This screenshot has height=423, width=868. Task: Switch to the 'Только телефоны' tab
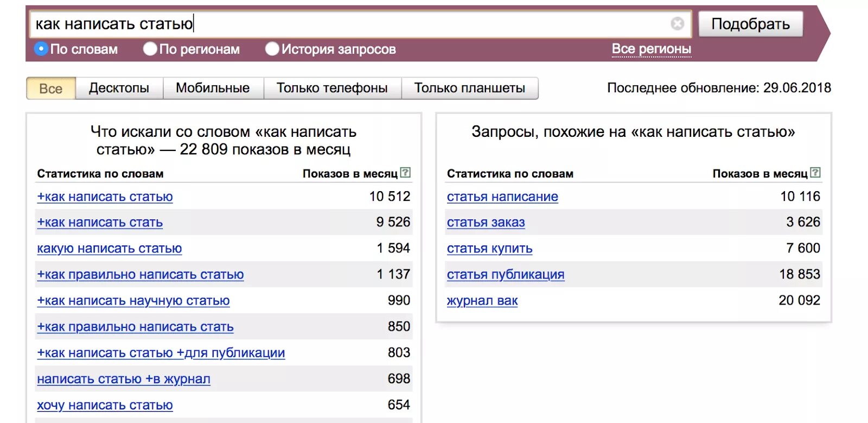point(332,88)
